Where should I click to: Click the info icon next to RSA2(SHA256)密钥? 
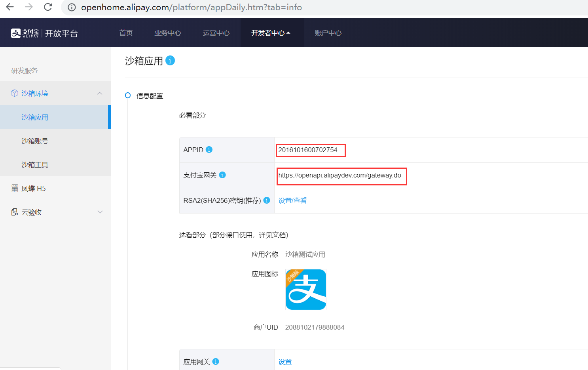(267, 200)
